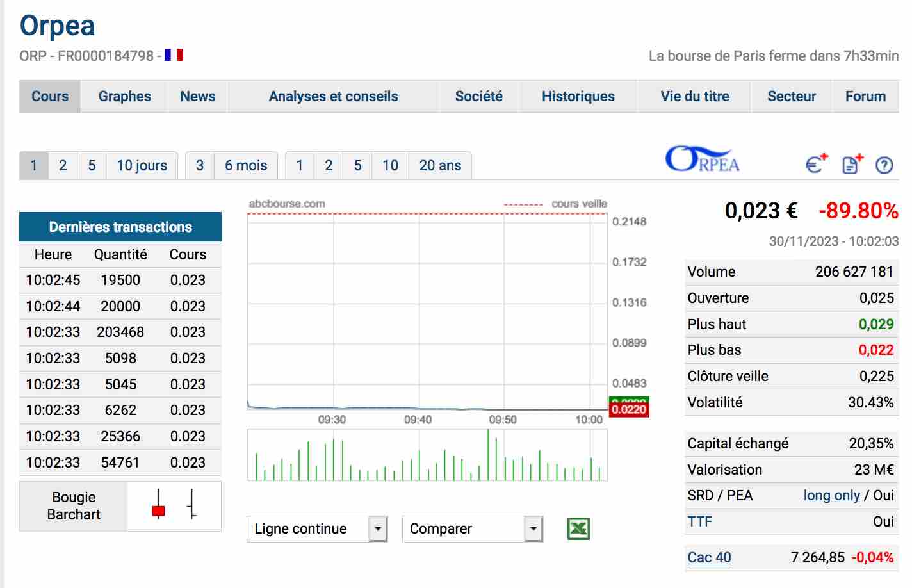Select the Ouverture value 0,025
The height and width of the screenshot is (588, 912).
click(877, 298)
